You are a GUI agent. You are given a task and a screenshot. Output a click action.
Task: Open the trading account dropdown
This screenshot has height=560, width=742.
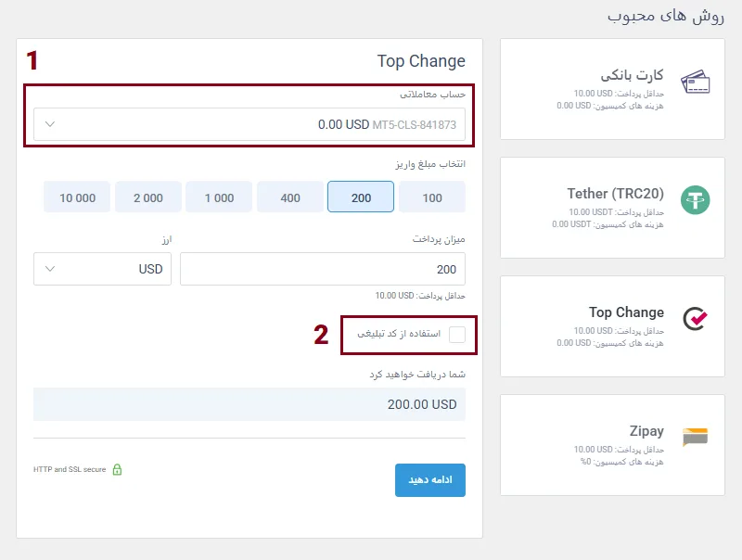coord(249,124)
